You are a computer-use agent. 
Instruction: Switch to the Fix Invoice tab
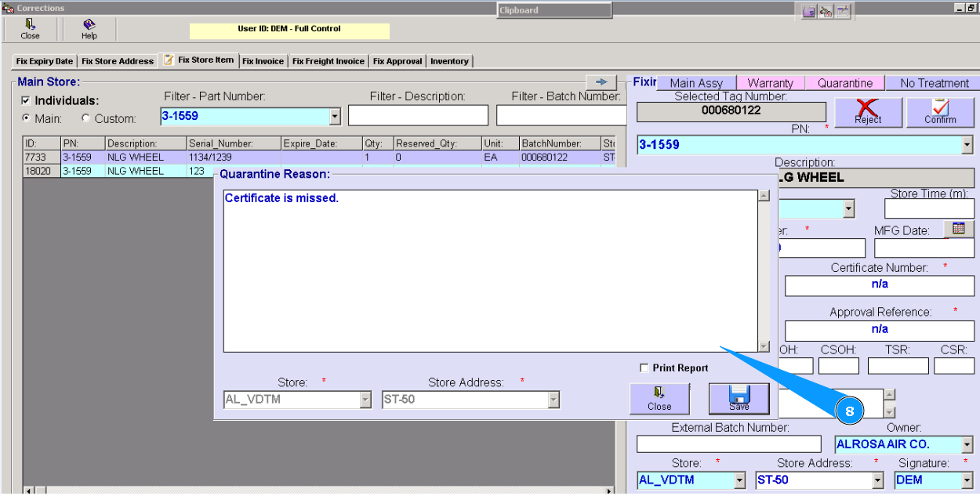(x=263, y=61)
